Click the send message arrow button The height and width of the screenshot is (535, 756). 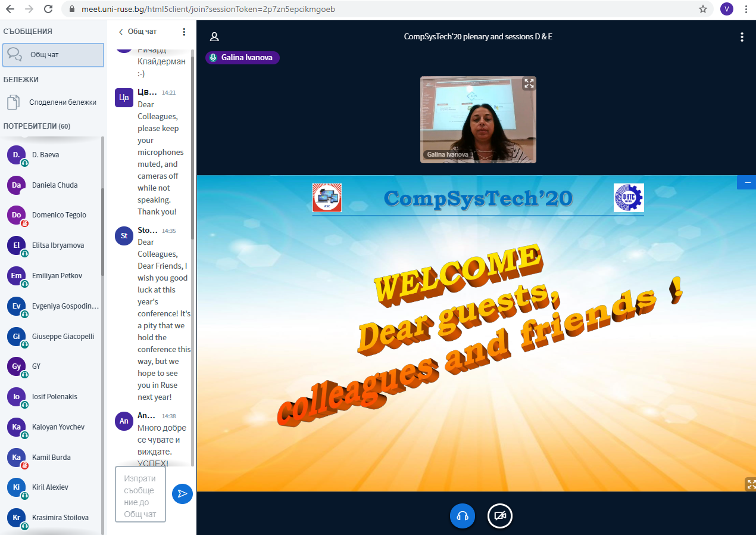tap(182, 494)
